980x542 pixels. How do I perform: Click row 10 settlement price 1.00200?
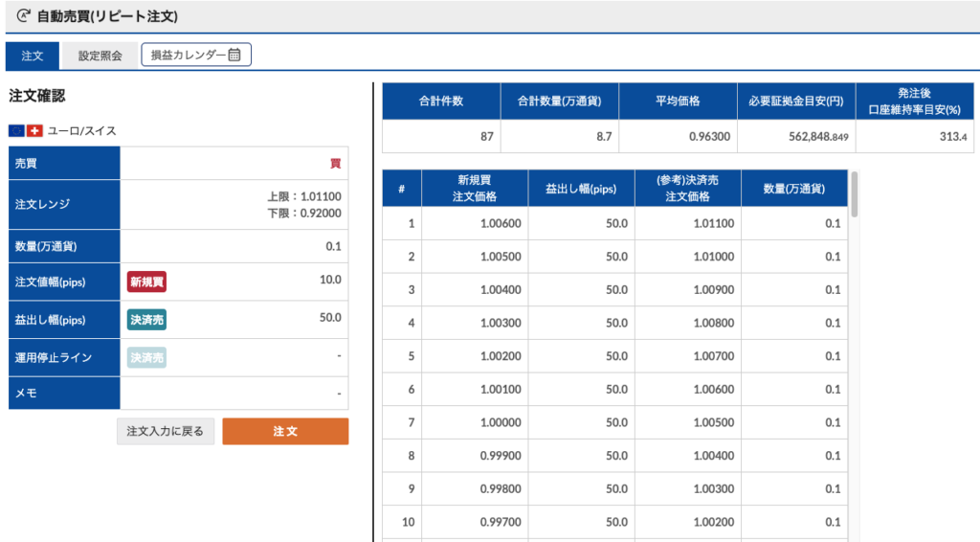pyautogui.click(x=714, y=521)
